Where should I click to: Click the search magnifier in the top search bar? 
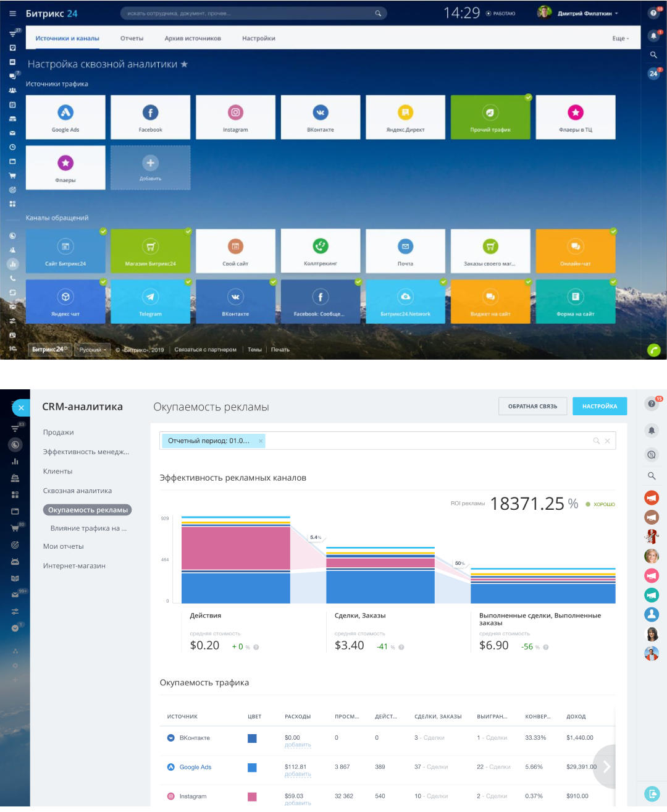378,13
